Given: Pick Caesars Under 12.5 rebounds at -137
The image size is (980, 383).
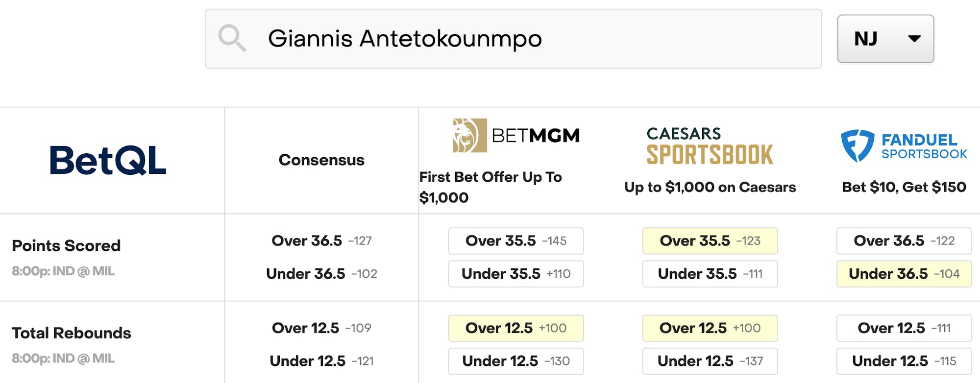Looking at the screenshot, I should (x=710, y=361).
